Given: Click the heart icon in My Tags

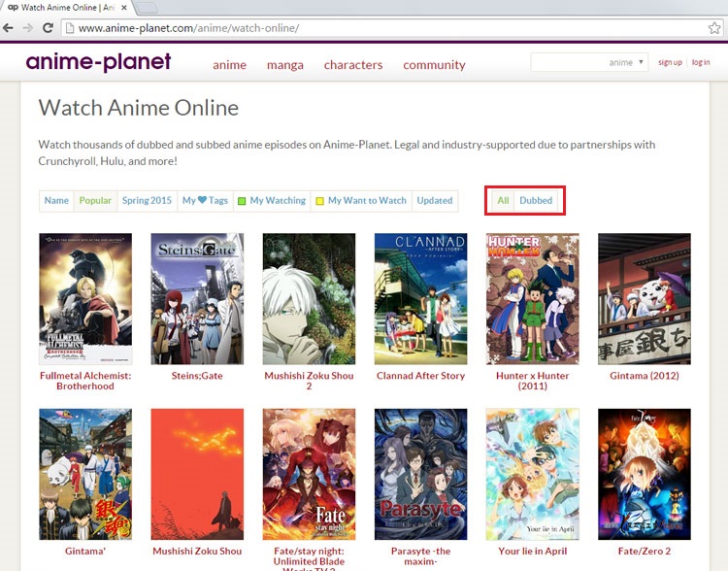Looking at the screenshot, I should [x=202, y=201].
